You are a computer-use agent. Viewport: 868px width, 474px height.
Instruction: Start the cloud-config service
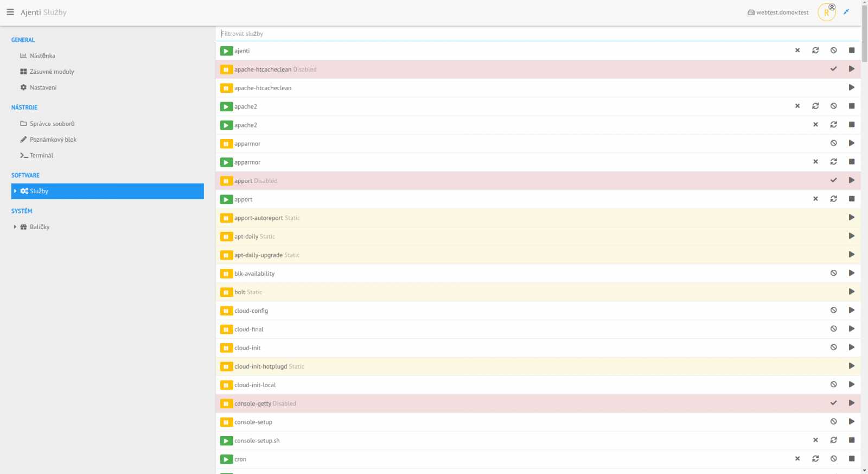point(852,311)
